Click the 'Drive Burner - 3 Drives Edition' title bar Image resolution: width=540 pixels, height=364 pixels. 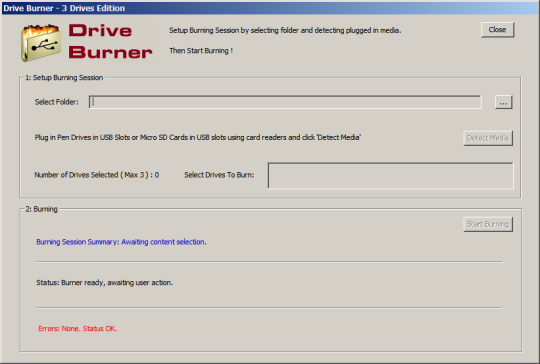[270, 8]
